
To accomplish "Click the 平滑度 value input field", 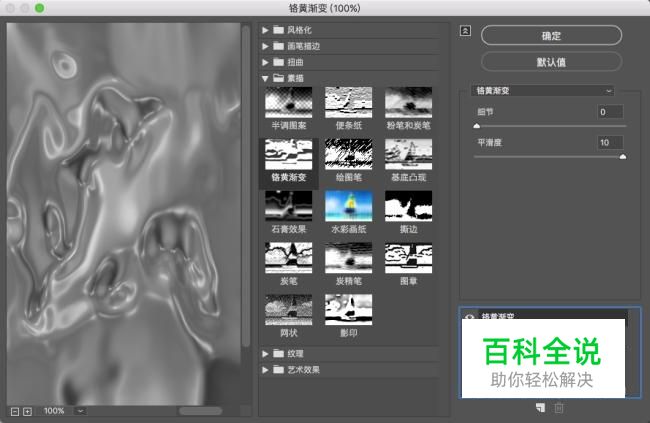I will pyautogui.click(x=610, y=142).
